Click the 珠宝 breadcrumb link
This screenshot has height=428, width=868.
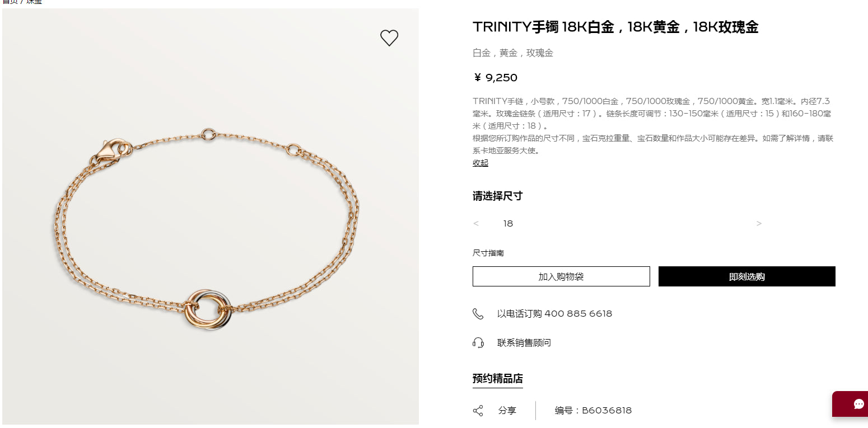coord(34,2)
